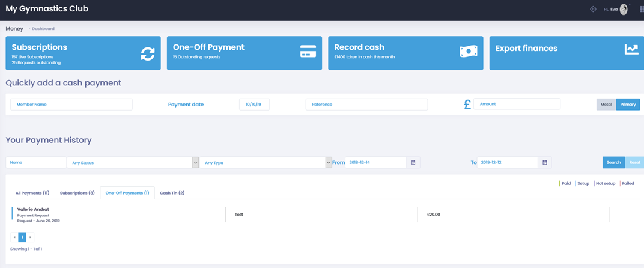Image resolution: width=644 pixels, height=268 pixels.
Task: Open the apps grid menu icon
Action: pyautogui.click(x=641, y=10)
